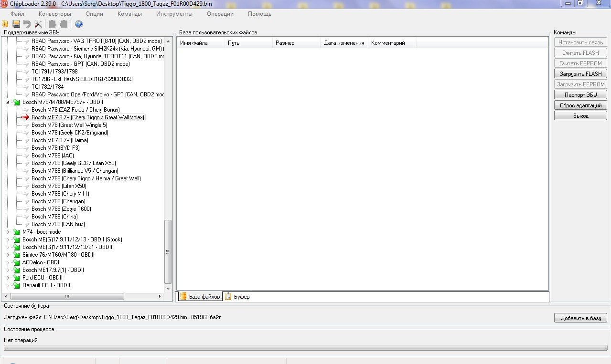Viewport: 611px width, 364px height.
Task: Click the save floppy disk toolbar icon
Action: pos(16,24)
